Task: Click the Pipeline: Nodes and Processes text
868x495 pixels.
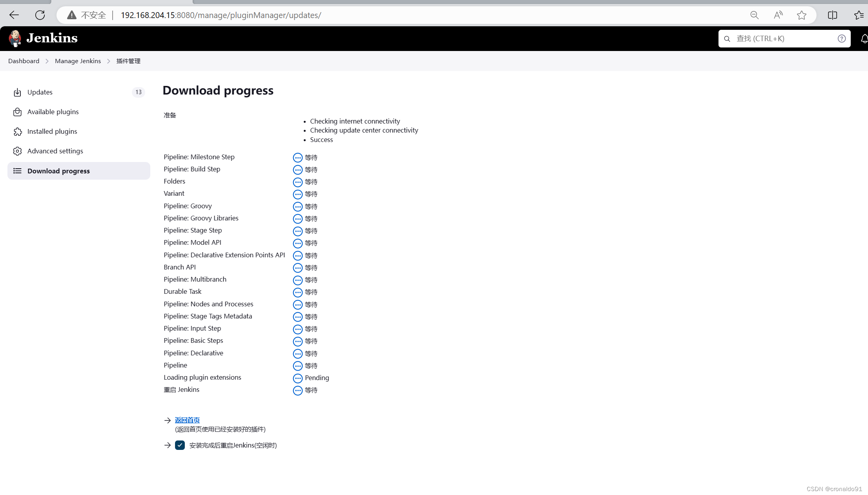Action: (208, 304)
